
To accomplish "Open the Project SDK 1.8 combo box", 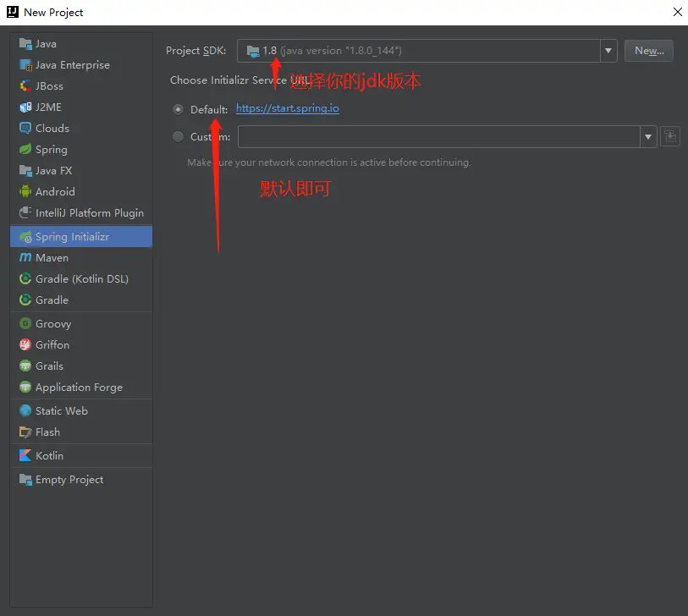I will 427,51.
